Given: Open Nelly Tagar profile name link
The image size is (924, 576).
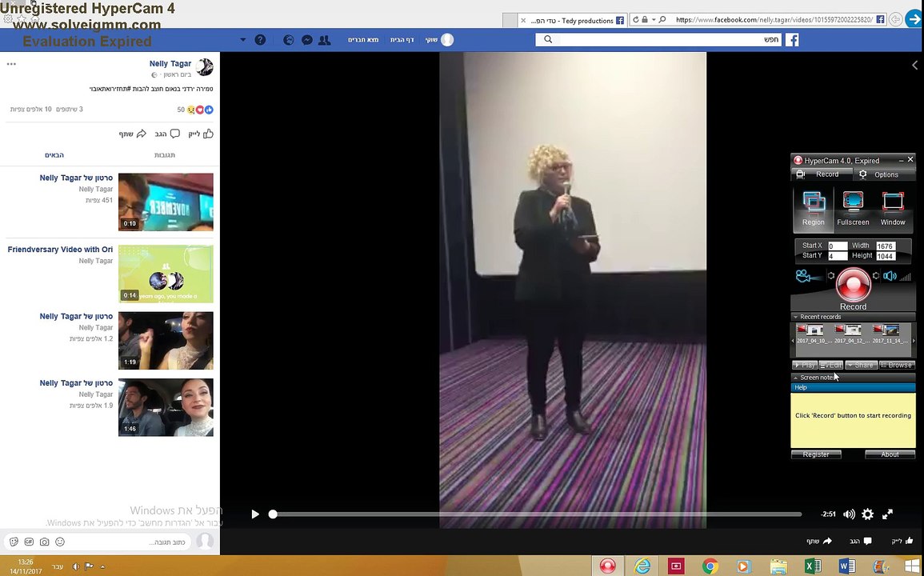Looking at the screenshot, I should (170, 64).
